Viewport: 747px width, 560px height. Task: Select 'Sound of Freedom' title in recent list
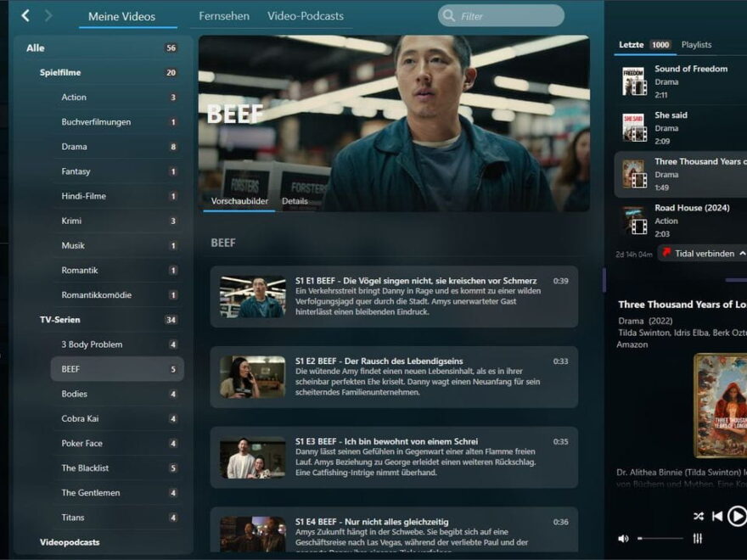[691, 69]
